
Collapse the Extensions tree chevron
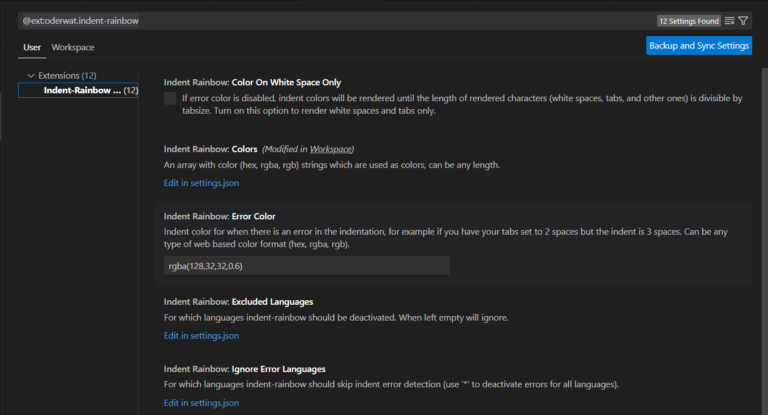coord(31,75)
